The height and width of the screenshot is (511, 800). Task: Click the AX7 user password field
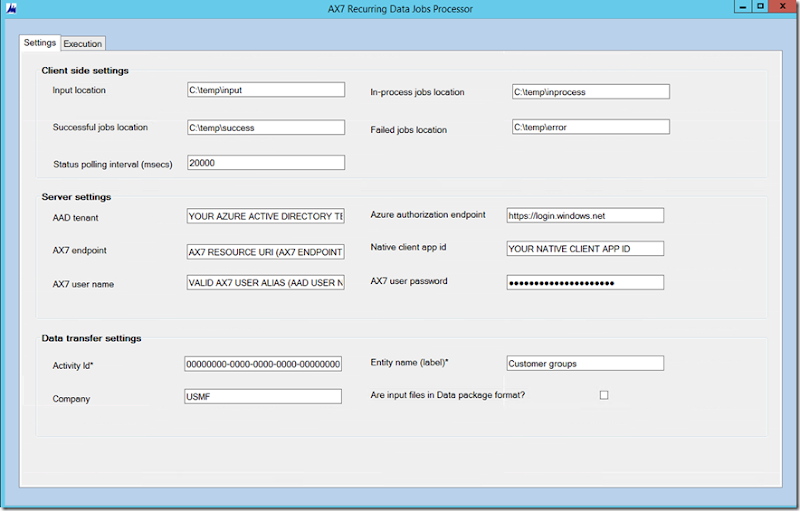click(x=585, y=283)
